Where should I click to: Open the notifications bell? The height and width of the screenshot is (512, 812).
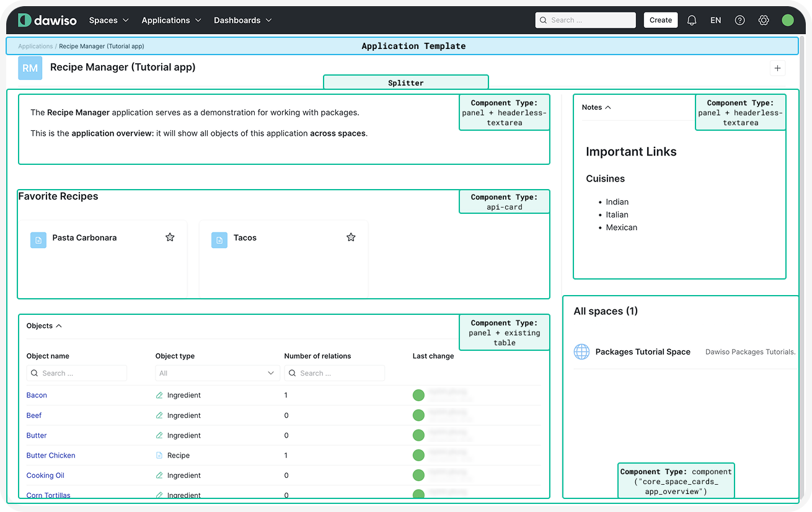(692, 20)
